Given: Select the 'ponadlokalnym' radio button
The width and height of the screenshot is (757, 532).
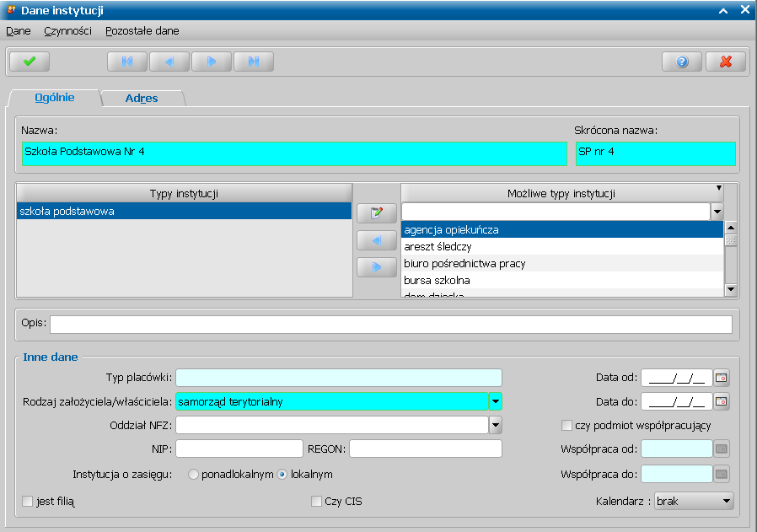Looking at the screenshot, I should coord(193,475).
